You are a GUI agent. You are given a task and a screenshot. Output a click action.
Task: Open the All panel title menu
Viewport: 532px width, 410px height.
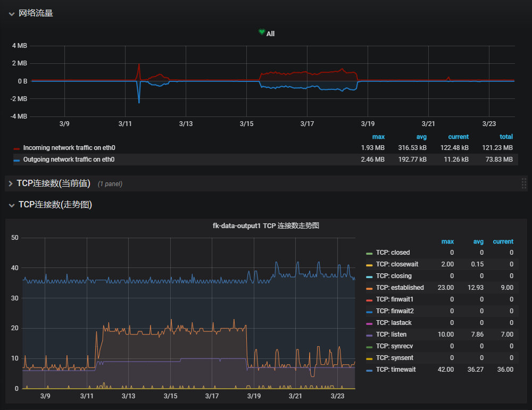[x=270, y=34]
